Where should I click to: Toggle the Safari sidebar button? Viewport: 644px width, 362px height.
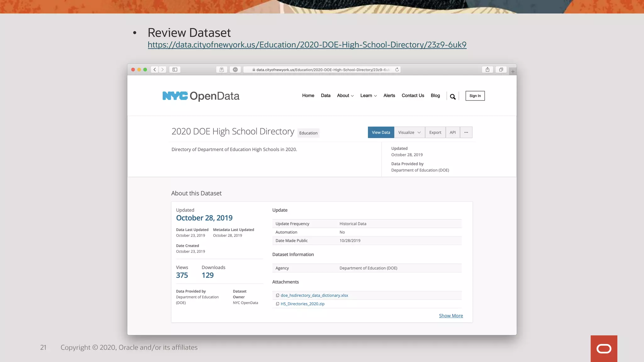tap(175, 69)
